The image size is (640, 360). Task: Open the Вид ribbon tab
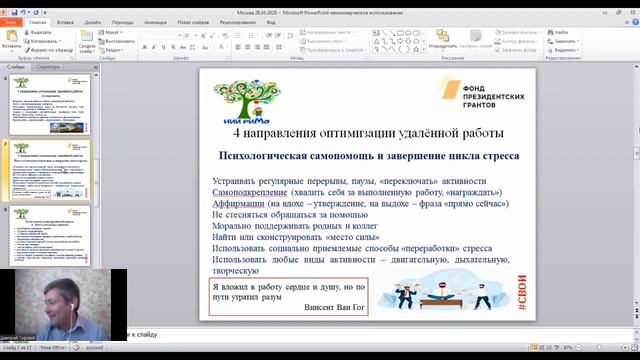[271, 22]
